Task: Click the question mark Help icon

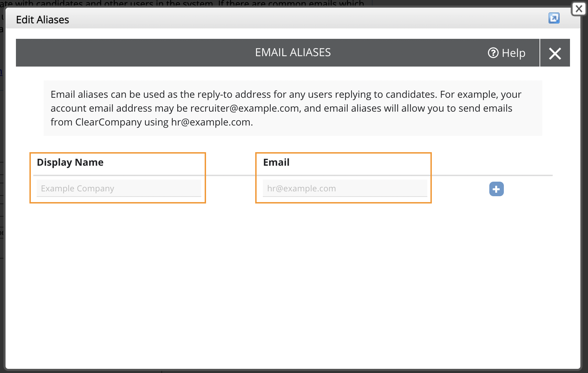Action: [493, 53]
